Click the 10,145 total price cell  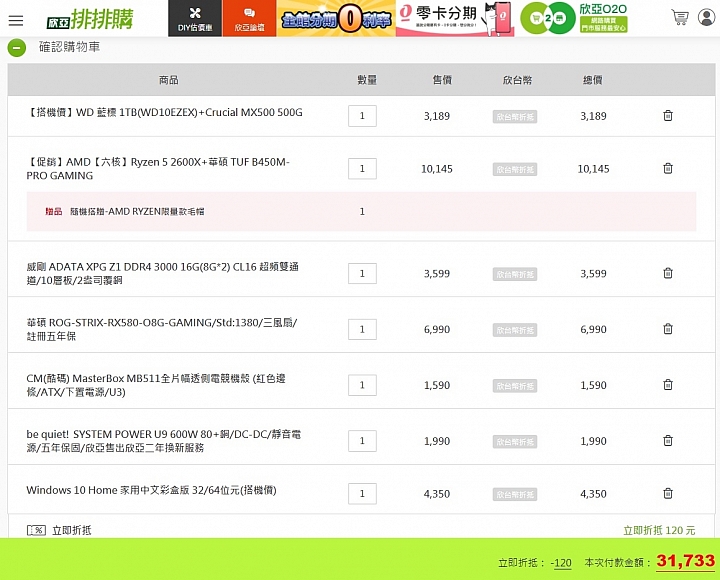pyautogui.click(x=593, y=169)
